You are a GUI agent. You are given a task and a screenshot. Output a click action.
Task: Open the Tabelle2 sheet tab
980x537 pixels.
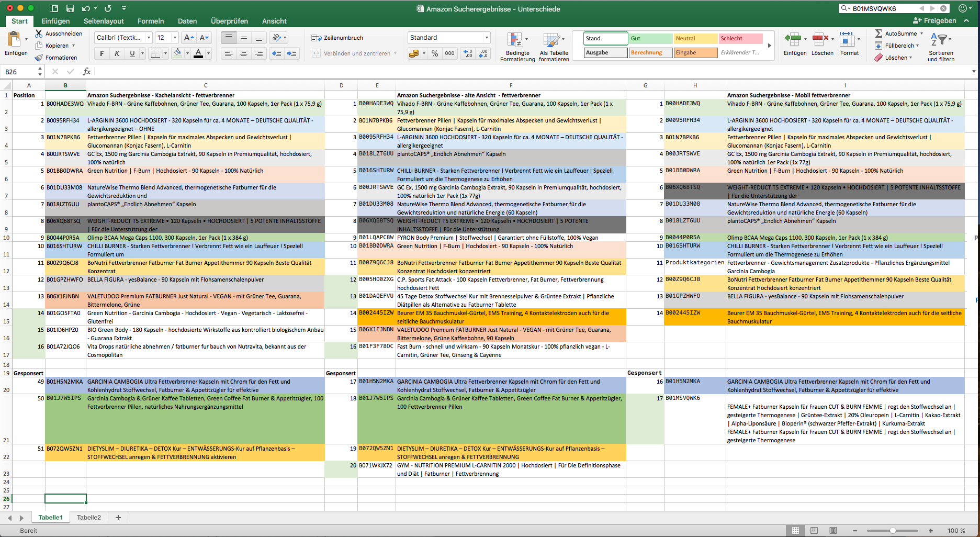pos(89,517)
